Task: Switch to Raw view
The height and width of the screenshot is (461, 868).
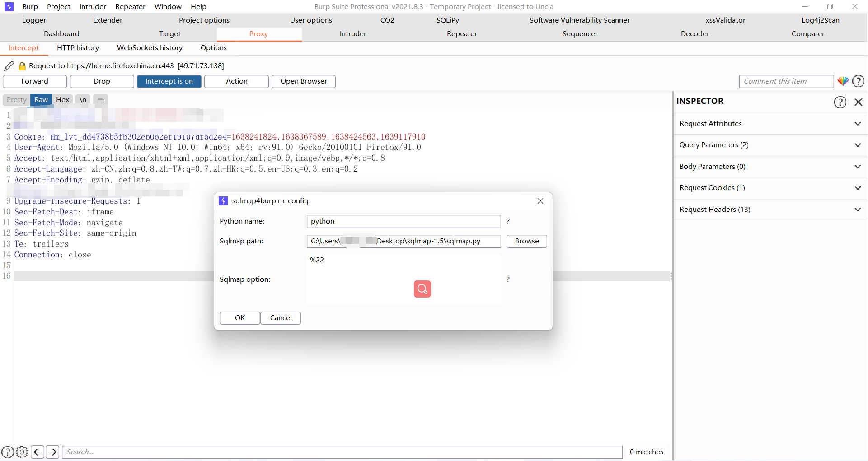Action: coord(41,100)
